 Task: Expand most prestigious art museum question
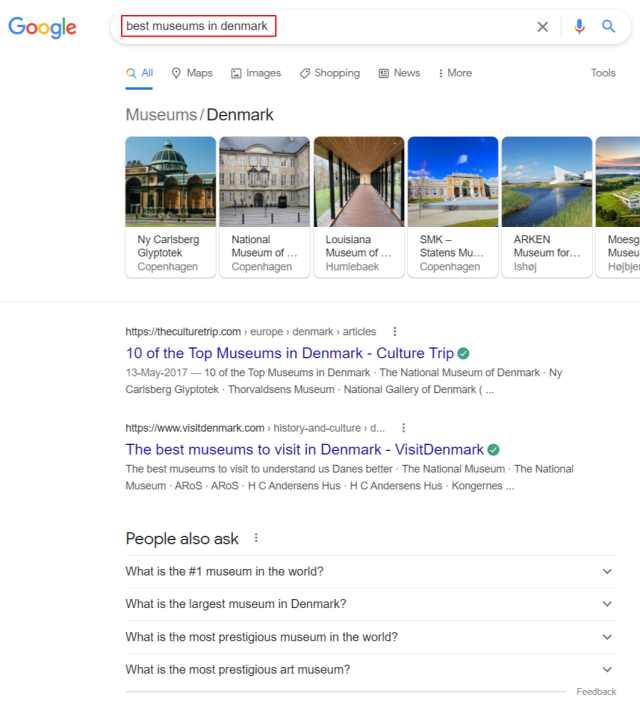(606, 670)
